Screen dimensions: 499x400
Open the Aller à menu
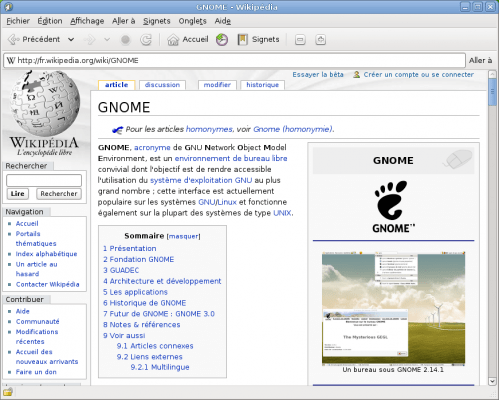click(x=123, y=21)
